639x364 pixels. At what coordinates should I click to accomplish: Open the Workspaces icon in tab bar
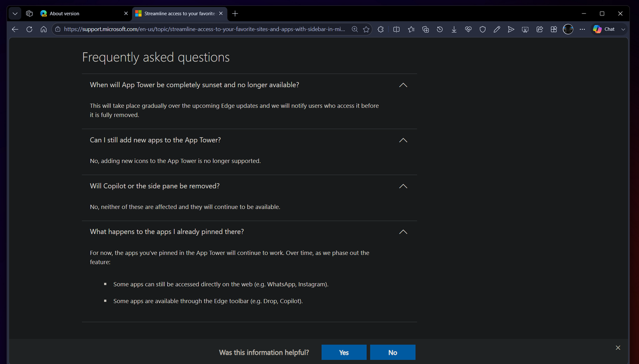click(x=29, y=13)
